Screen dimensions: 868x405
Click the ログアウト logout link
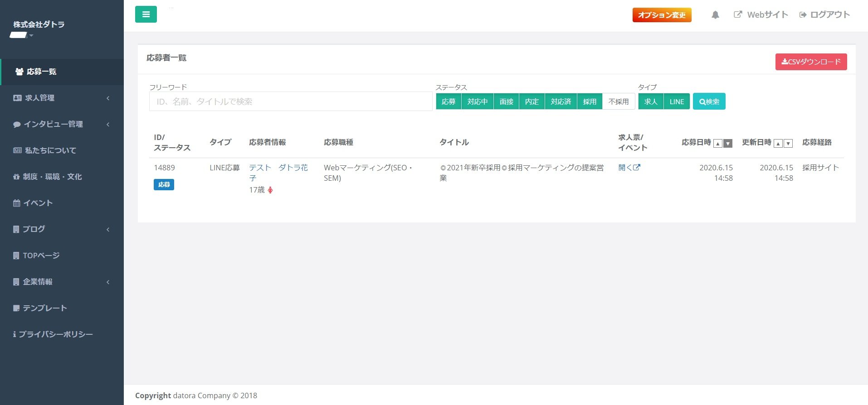(824, 14)
